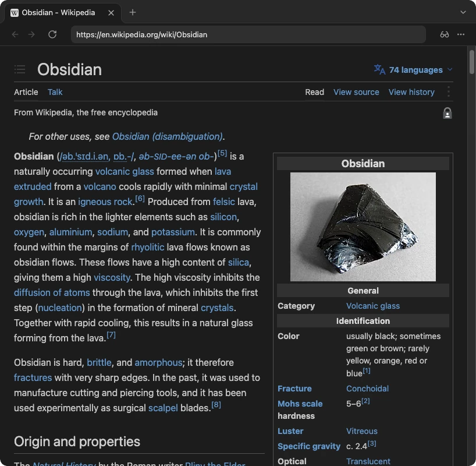Click the IPA pronunciation link
This screenshot has height=466, width=476.
97,157
